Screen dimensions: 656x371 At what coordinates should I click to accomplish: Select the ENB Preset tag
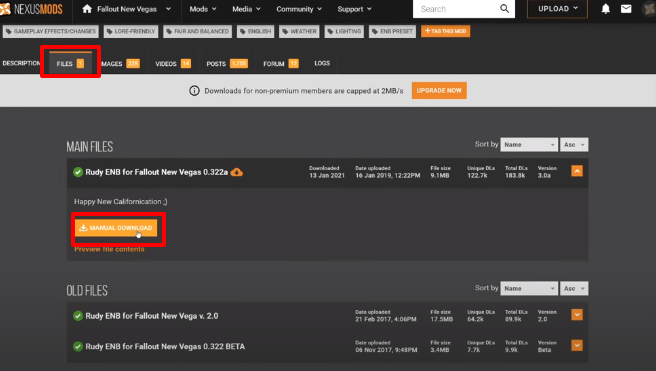pos(392,31)
